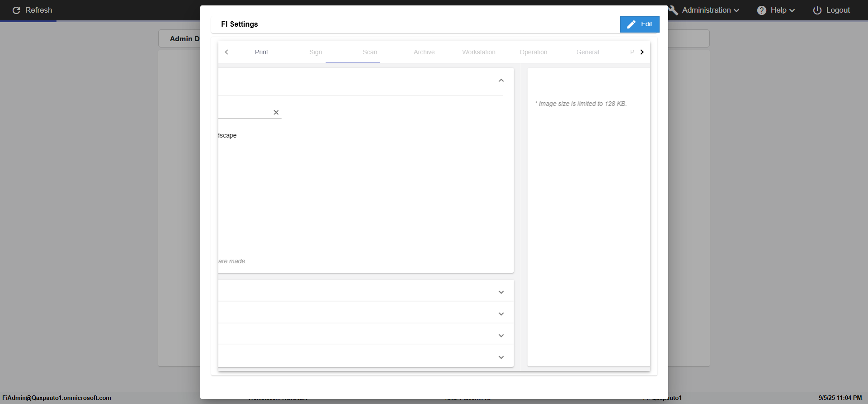Open the Administration dropdown menu

710,10
